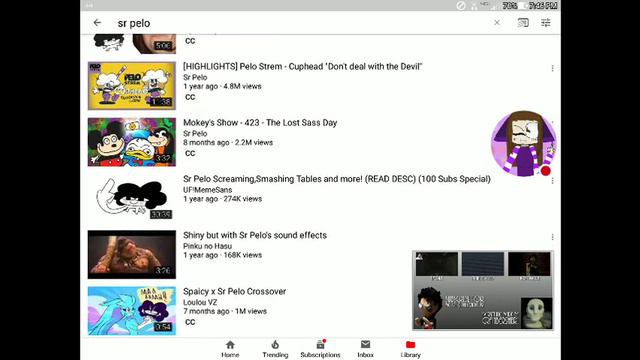Image resolution: width=640 pixels, height=360 pixels.
Task: Select the UF!MemeSans channel name
Action: pos(207,190)
